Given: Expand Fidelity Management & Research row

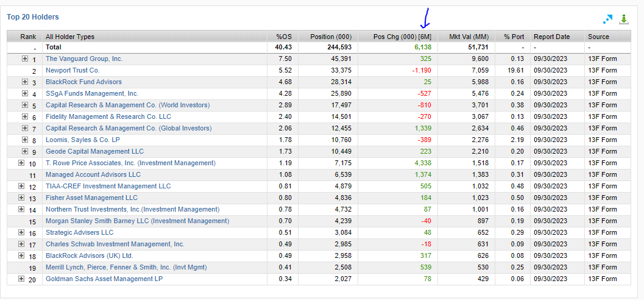Looking at the screenshot, I should click(25, 116).
